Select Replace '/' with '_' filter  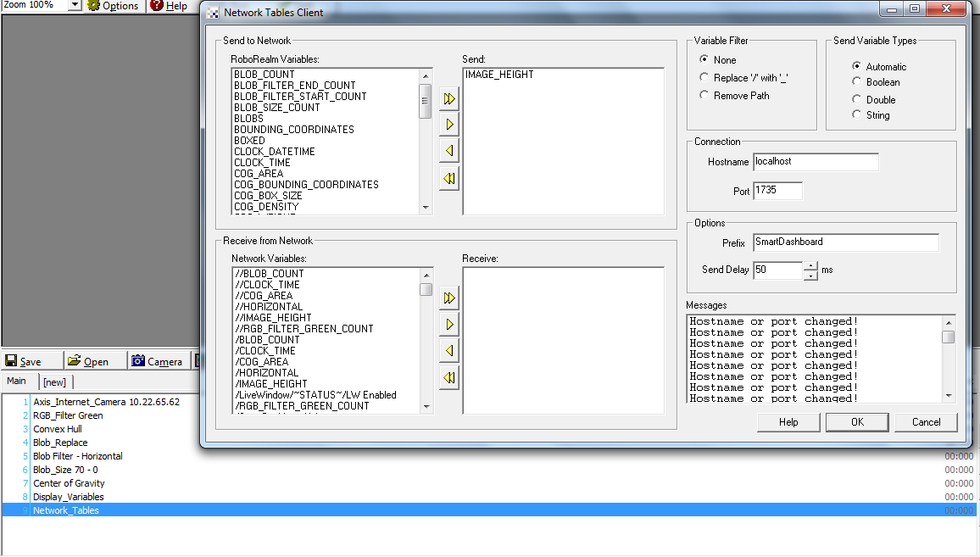[704, 77]
